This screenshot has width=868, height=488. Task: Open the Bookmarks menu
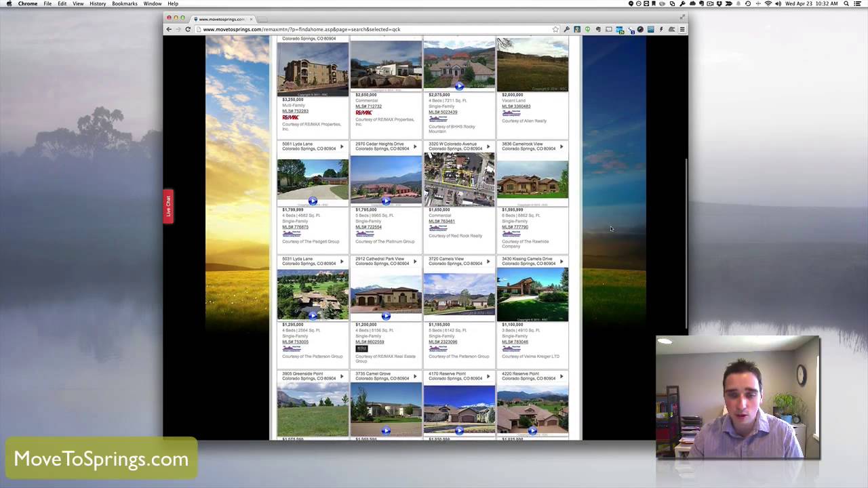125,4
